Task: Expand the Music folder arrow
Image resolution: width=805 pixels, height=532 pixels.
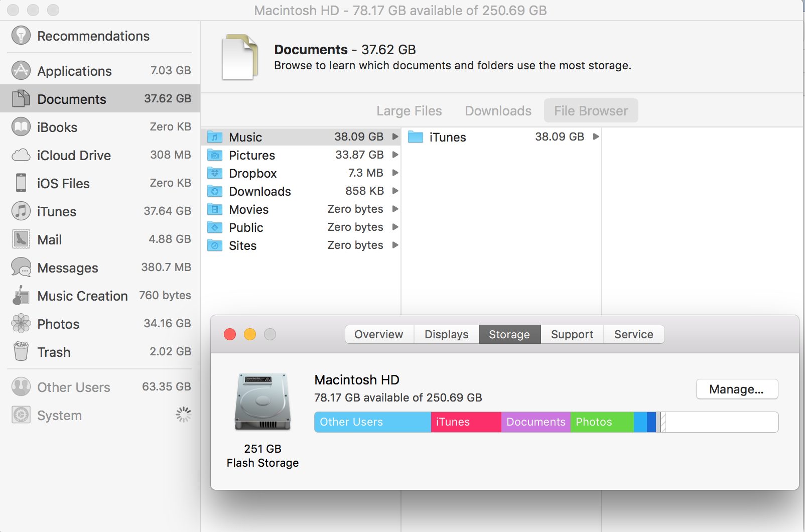Action: pos(395,137)
